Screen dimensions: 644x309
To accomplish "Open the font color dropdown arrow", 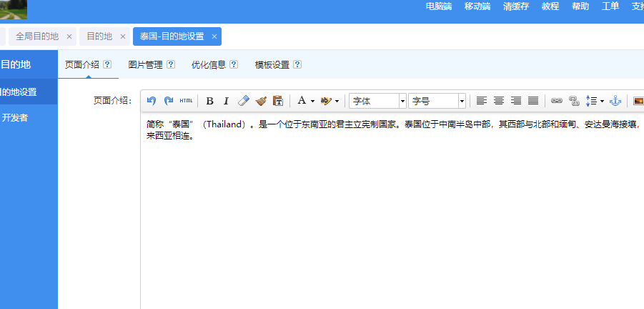I will pyautogui.click(x=312, y=101).
